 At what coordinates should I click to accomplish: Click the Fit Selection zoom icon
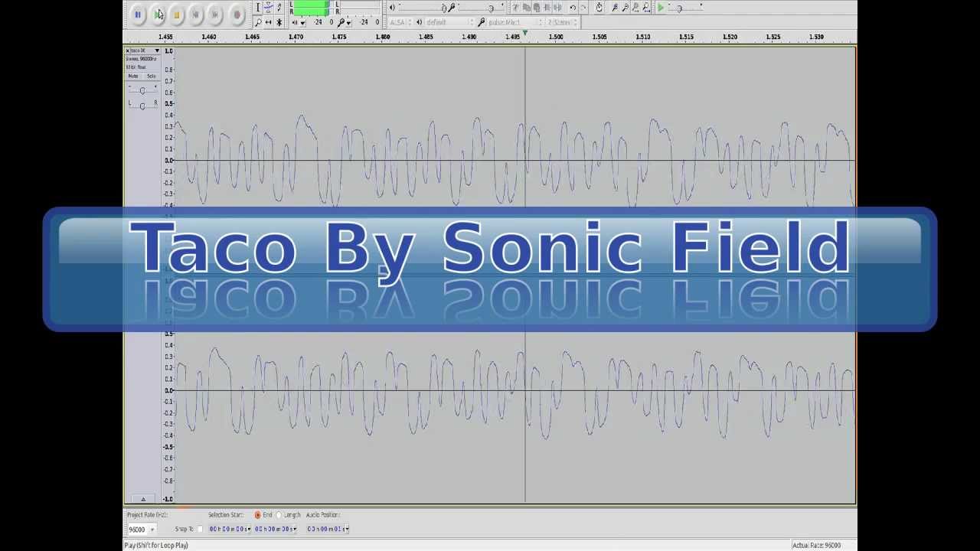click(x=636, y=8)
